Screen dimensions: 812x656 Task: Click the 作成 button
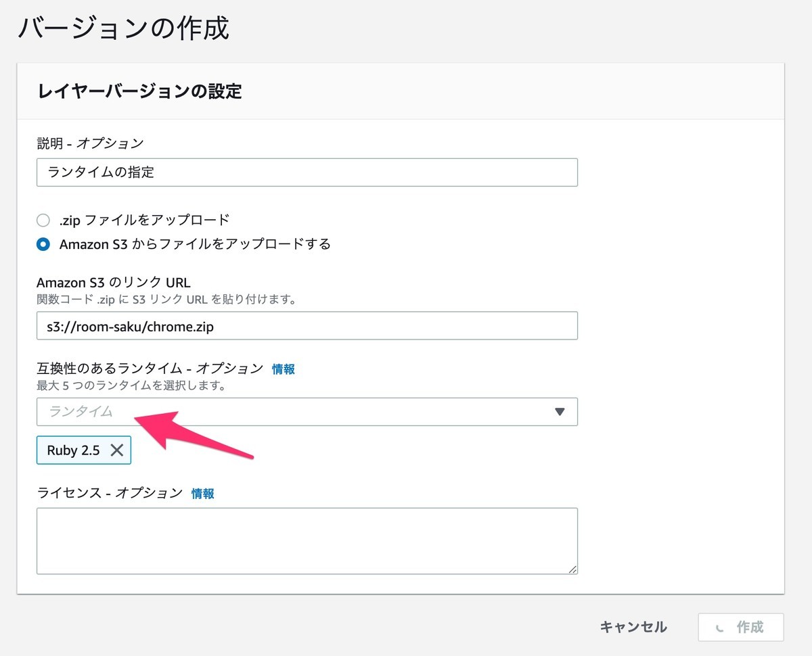pyautogui.click(x=741, y=627)
